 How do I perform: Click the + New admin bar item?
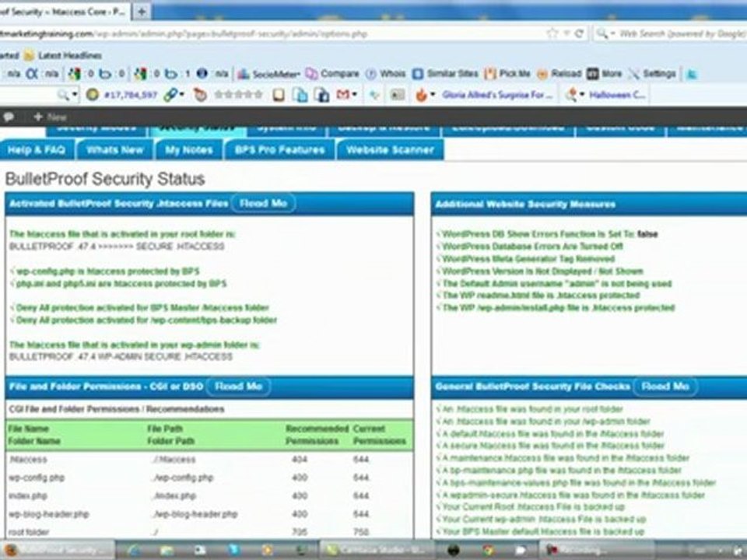(50, 117)
